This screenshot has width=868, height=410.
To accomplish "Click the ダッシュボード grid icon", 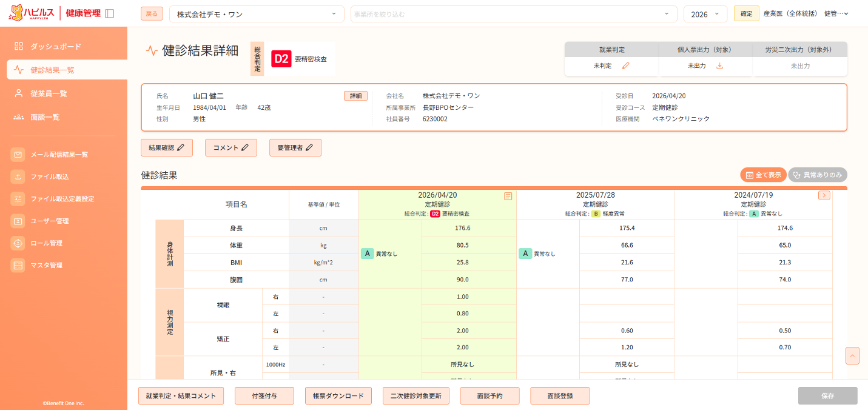I will (19, 46).
